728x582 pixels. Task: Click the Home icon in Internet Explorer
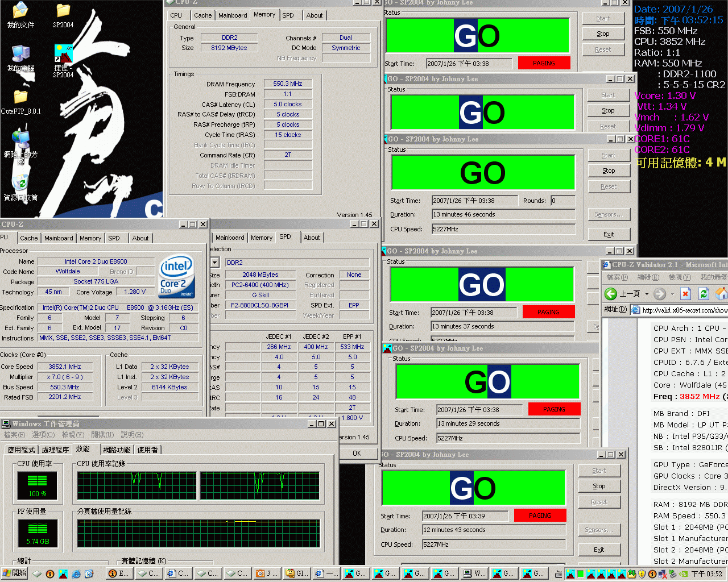tap(721, 293)
